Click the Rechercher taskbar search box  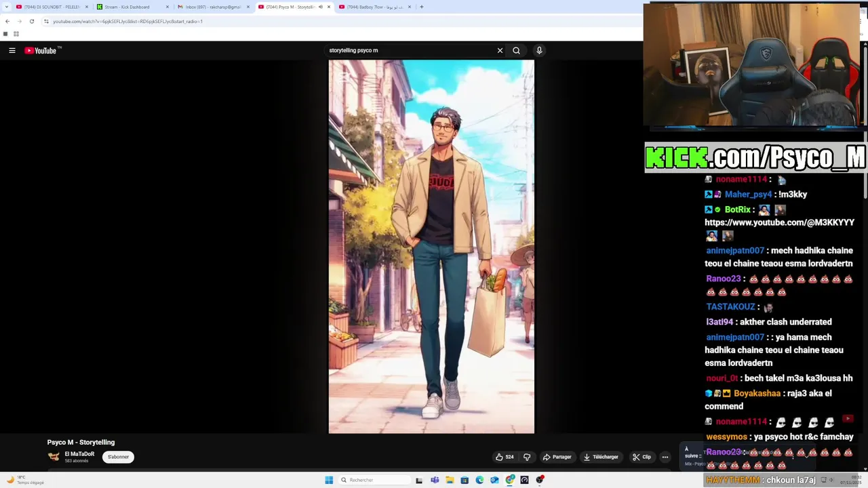tap(375, 480)
